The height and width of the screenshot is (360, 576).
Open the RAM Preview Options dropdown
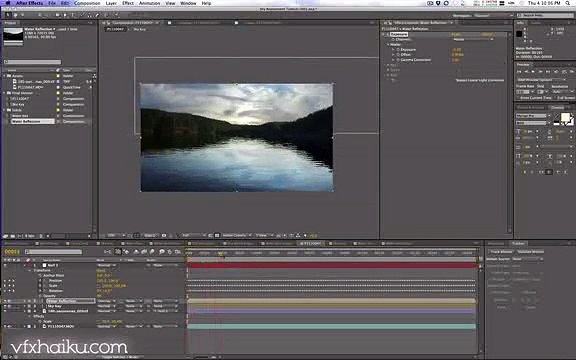pyautogui.click(x=541, y=80)
